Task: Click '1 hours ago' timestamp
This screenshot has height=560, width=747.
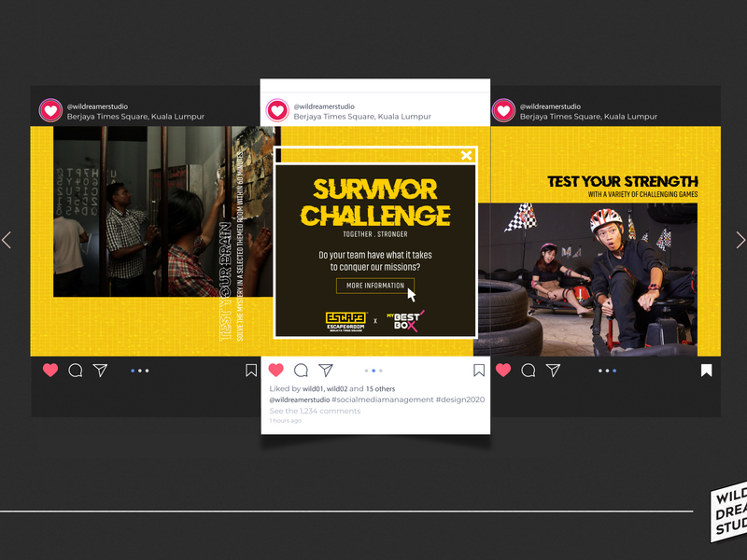Action: pos(286,421)
